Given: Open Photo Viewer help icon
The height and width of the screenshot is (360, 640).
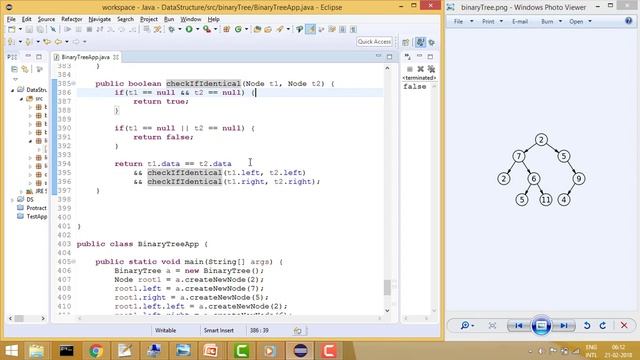Looking at the screenshot, I should 629,21.
